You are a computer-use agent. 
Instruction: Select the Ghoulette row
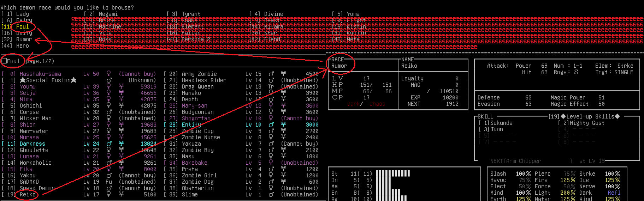(x=78, y=150)
